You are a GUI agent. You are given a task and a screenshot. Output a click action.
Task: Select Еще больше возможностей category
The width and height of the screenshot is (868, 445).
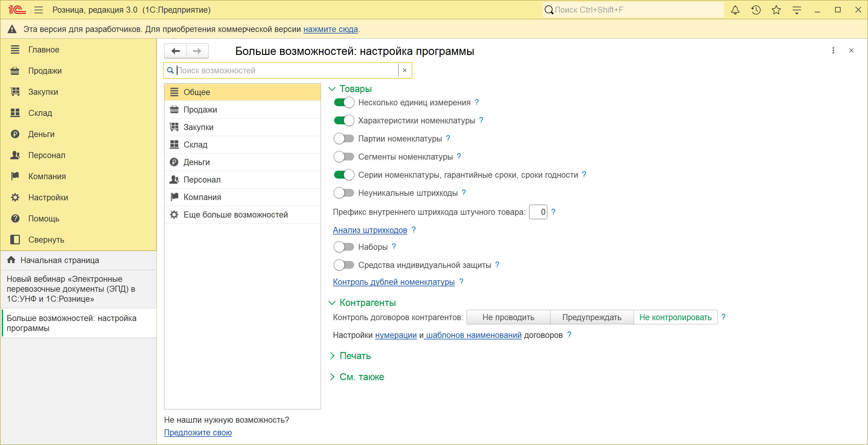coord(242,215)
